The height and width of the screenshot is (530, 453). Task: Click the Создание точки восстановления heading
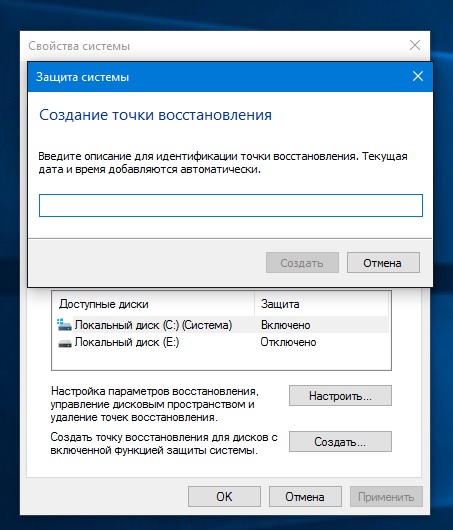pos(156,115)
